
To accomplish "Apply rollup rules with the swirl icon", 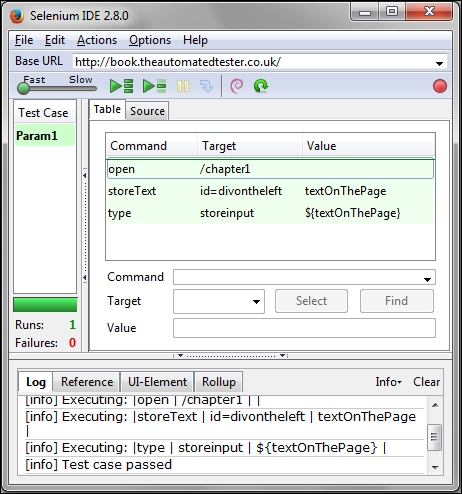I will click(x=236, y=86).
